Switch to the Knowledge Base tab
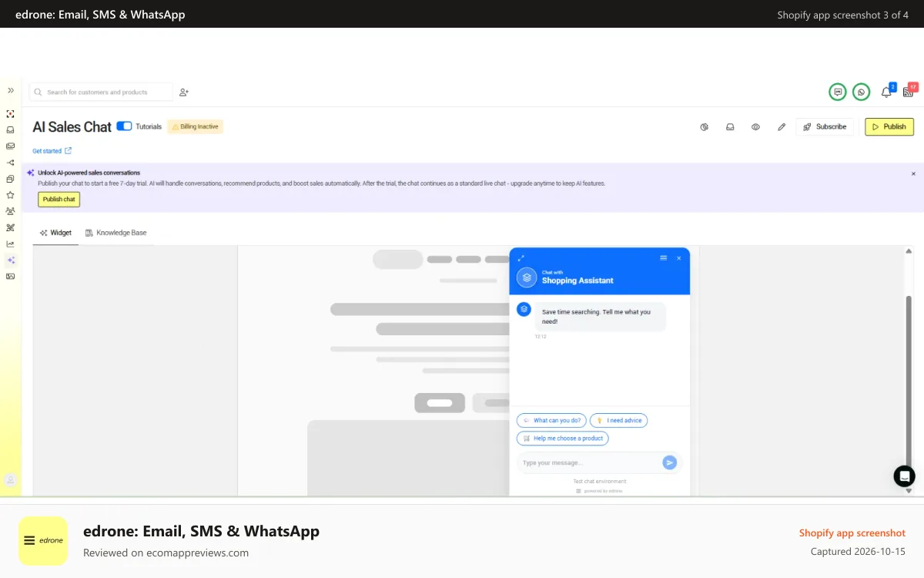 115,233
